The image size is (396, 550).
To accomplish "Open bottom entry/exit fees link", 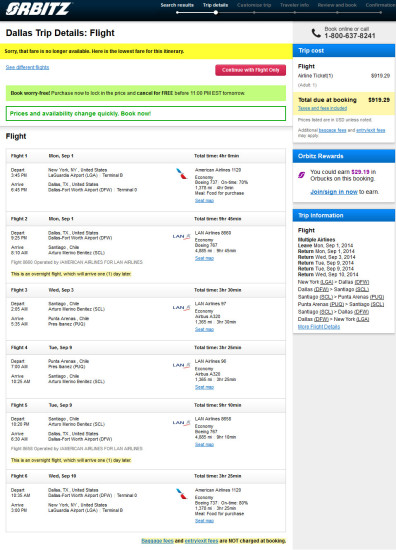I will [x=201, y=541].
